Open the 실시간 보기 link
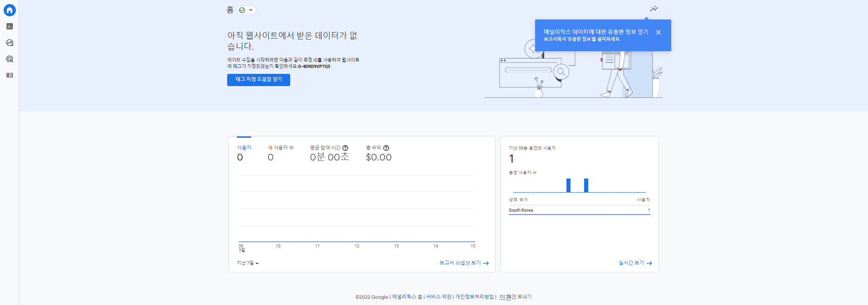The image size is (868, 305). [x=635, y=263]
